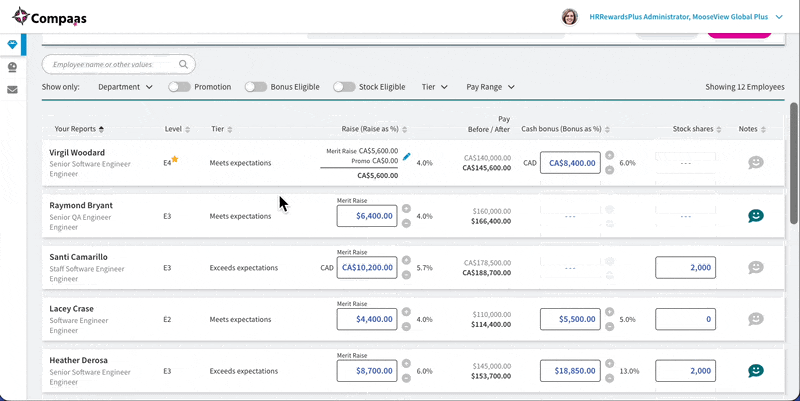800x401 pixels.
Task: Open the Department filter dropdown
Action: (x=125, y=87)
